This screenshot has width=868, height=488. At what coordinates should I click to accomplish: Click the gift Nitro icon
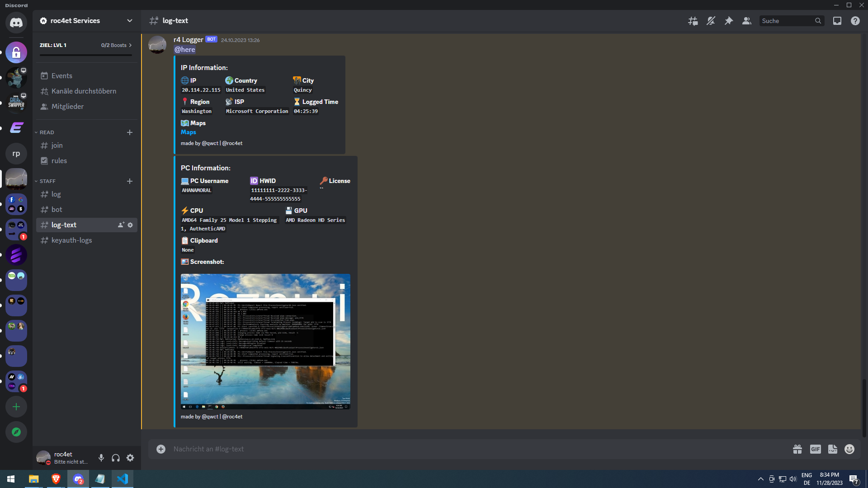click(797, 449)
